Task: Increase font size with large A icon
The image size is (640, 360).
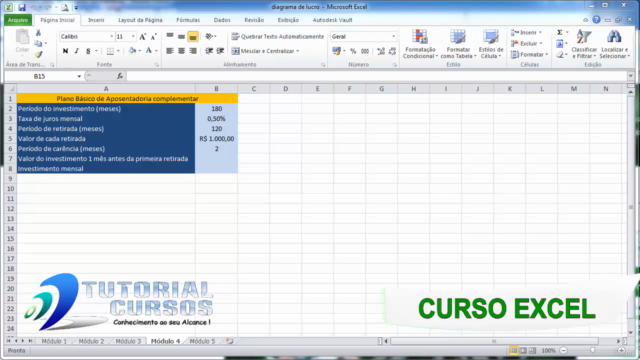Action: (142, 37)
